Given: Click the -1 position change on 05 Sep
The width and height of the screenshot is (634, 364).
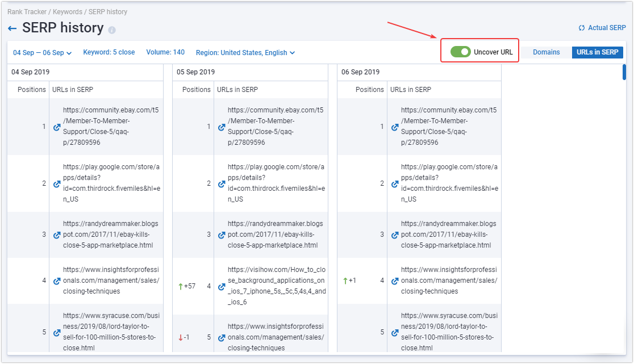Looking at the screenshot, I should click(x=184, y=338).
